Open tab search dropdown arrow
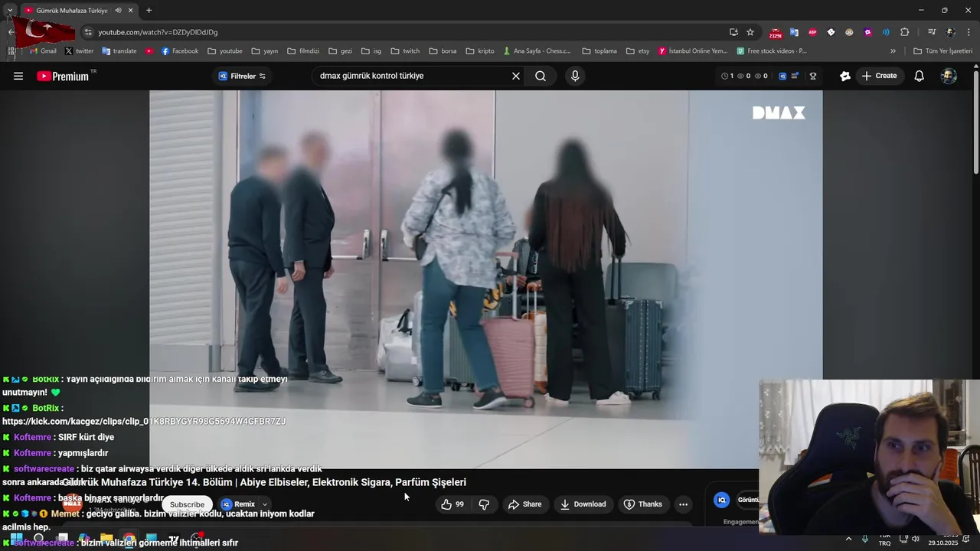Screen dimensions: 980x551 tap(9, 11)
